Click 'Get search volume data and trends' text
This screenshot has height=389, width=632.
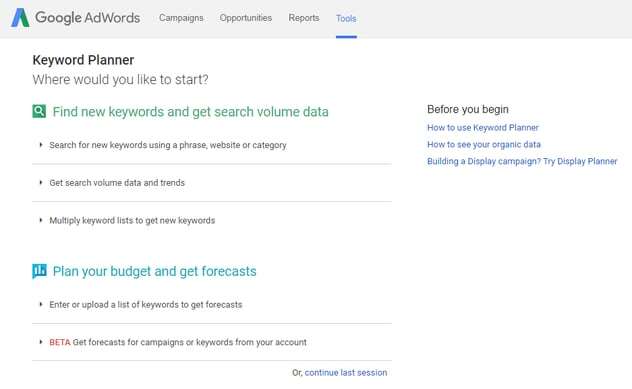click(117, 183)
